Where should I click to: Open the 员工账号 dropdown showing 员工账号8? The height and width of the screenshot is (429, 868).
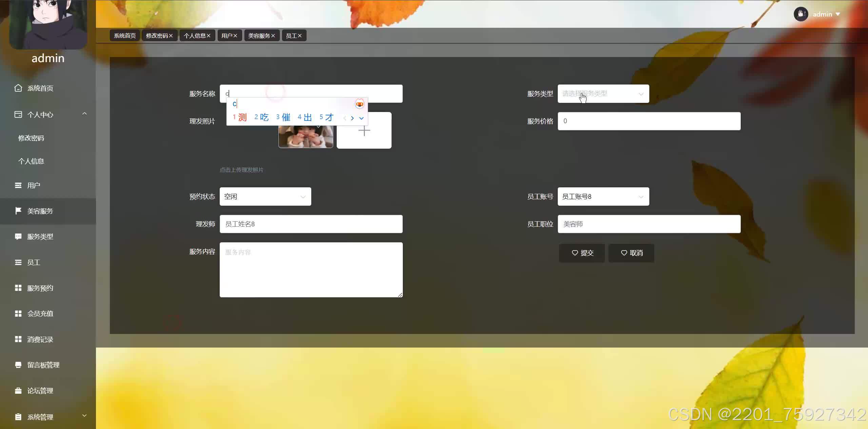point(603,197)
